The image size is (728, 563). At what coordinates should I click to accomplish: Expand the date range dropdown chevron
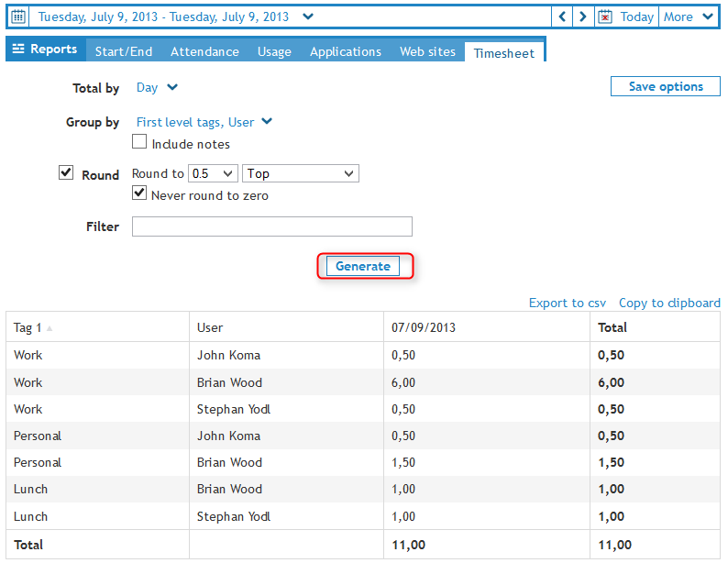coord(308,17)
